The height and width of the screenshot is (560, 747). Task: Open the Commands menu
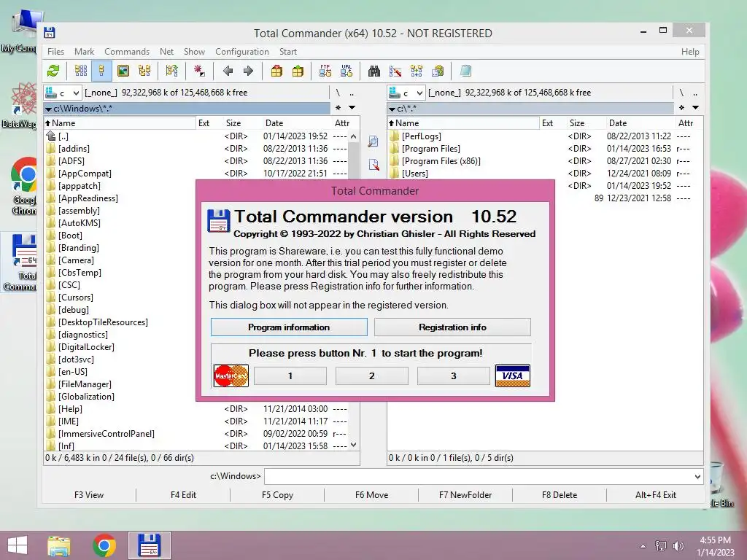click(127, 52)
